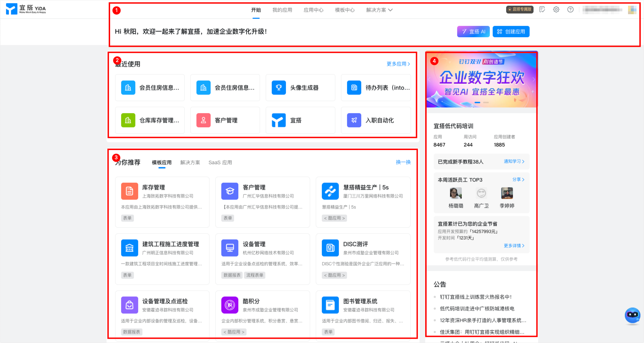The height and width of the screenshot is (343, 644).
Task: Open the 头像生成器 app trophy icon
Action: pyautogui.click(x=279, y=88)
